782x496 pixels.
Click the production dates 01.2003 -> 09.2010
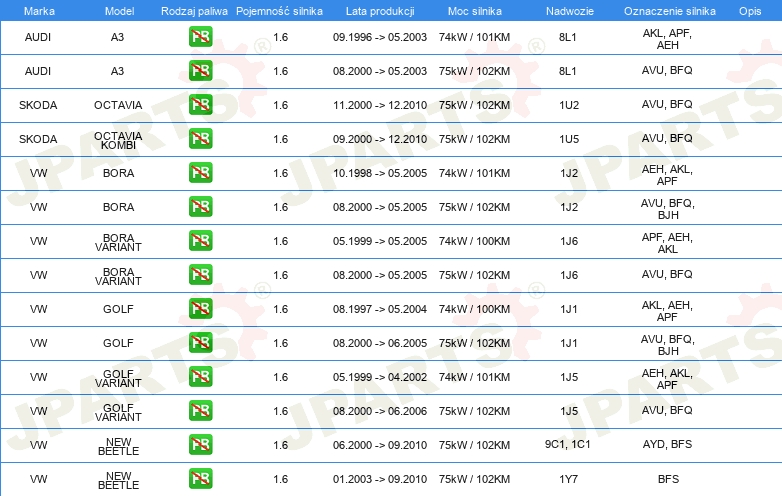380,479
